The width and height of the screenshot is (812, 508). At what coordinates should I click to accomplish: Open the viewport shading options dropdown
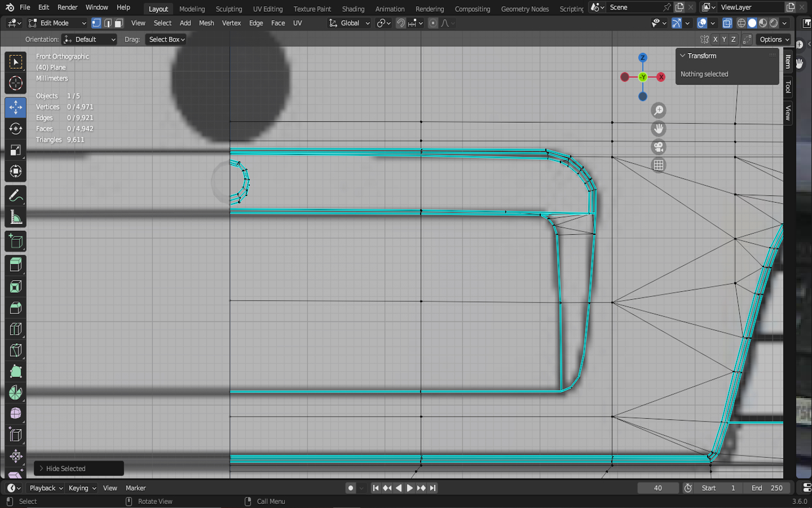click(785, 23)
